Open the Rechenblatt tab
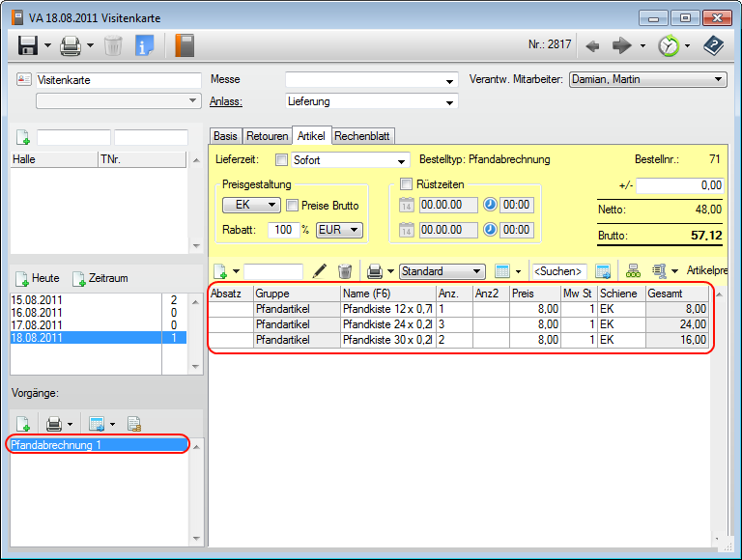Viewport: 742px width, 560px height. (x=363, y=136)
